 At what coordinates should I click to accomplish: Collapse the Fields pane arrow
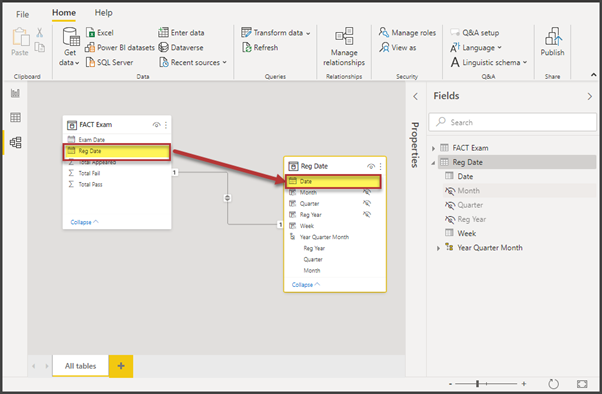click(590, 96)
